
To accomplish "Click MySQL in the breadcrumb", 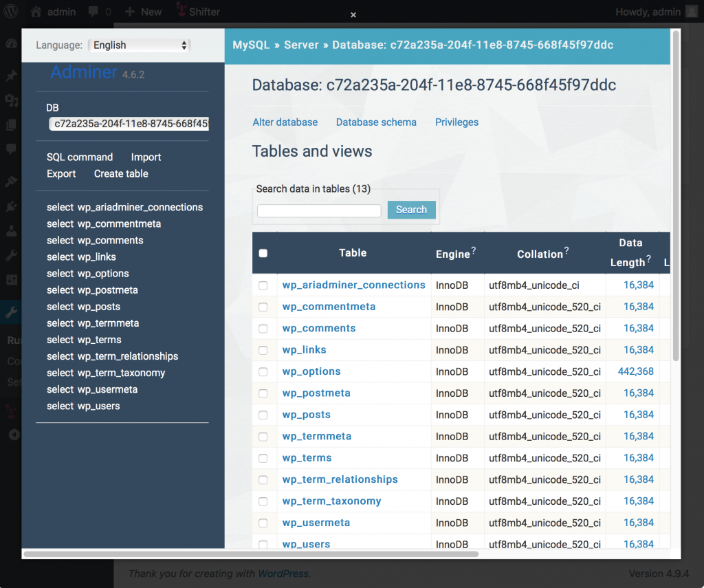I will (251, 45).
